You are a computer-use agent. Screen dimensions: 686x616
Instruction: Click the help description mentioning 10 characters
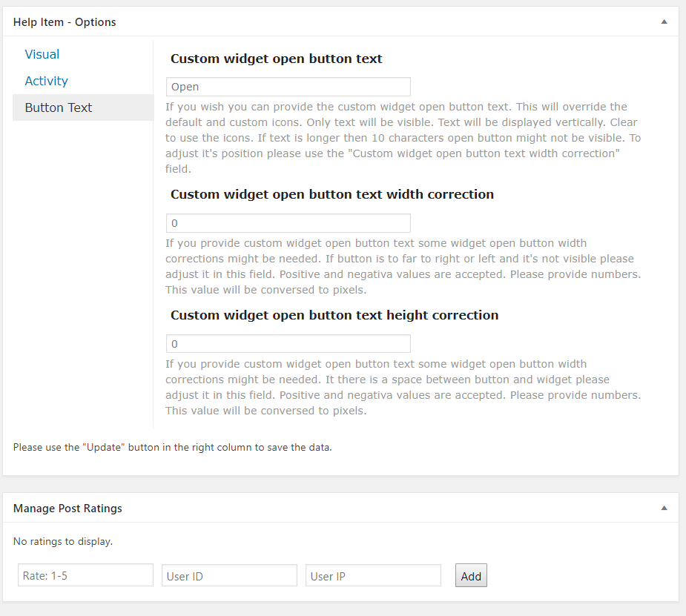point(403,138)
